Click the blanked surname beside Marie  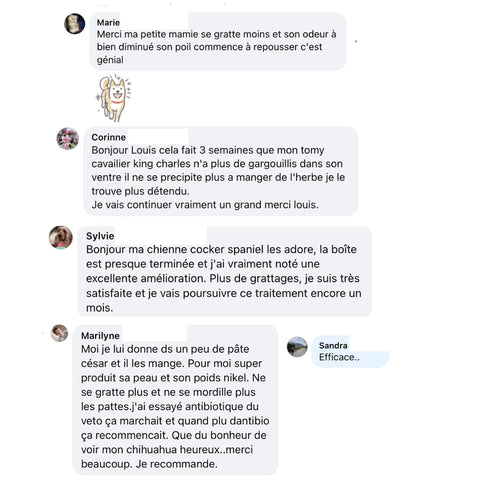tap(154, 20)
